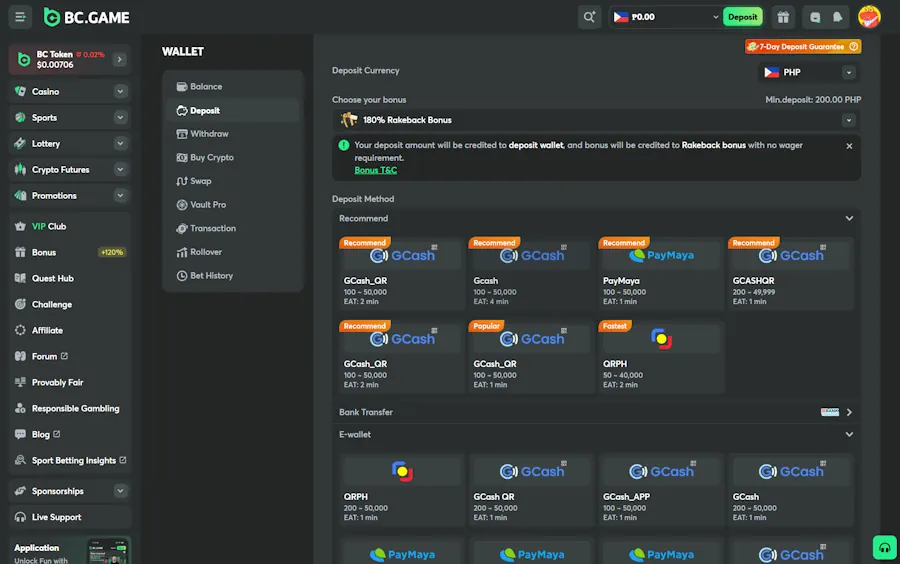Choose the QRPH Fastest deposit method
The height and width of the screenshot is (564, 900).
pyautogui.click(x=661, y=357)
